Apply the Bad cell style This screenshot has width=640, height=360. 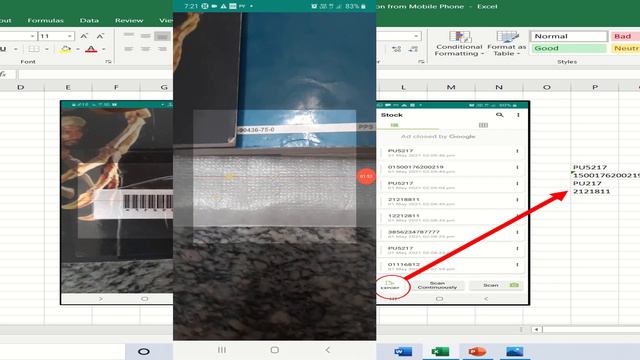(625, 36)
